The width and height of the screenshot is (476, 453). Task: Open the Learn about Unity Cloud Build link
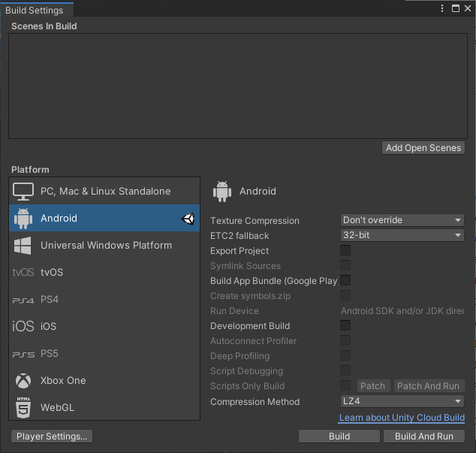402,418
